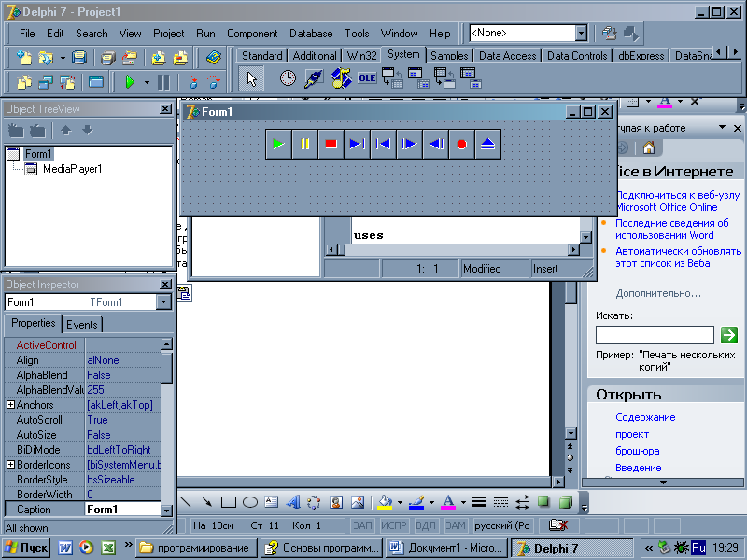The image size is (747, 560).
Task: Click the Line drawing tool in Word
Action: click(x=185, y=502)
